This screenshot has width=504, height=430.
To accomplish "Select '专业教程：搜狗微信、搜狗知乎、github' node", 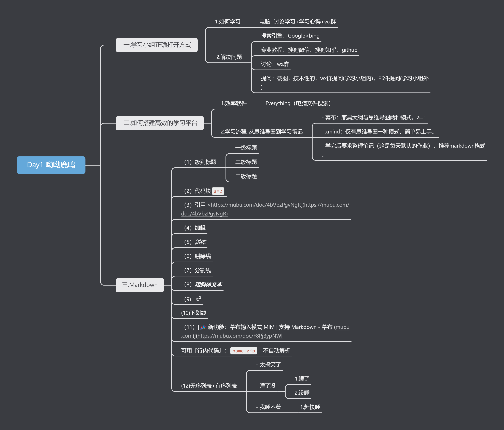I will [x=309, y=50].
